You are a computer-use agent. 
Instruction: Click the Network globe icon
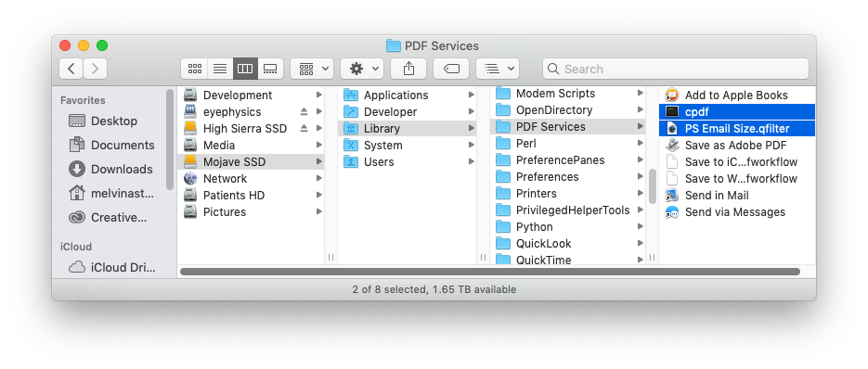pos(190,179)
